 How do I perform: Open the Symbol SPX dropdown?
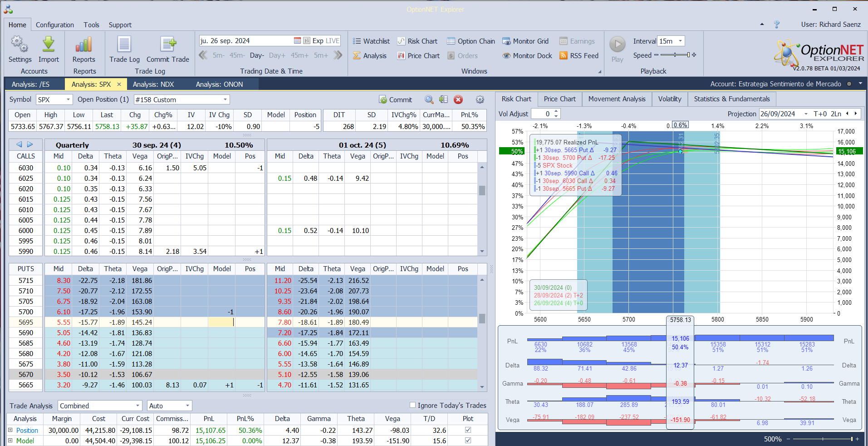pyautogui.click(x=68, y=99)
